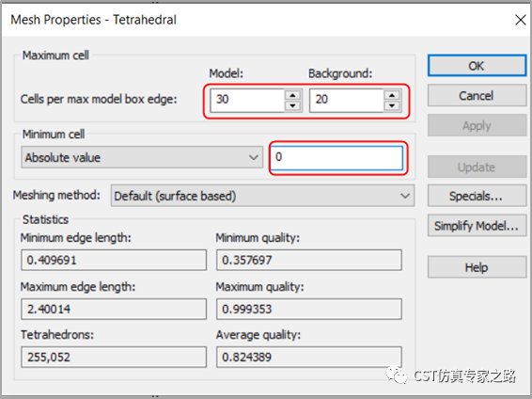Click the Cancel button

tap(477, 95)
